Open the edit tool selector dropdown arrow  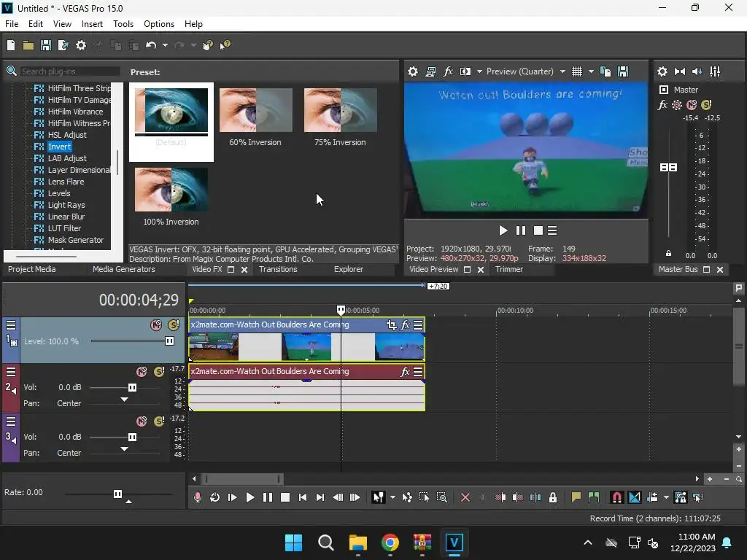click(392, 497)
